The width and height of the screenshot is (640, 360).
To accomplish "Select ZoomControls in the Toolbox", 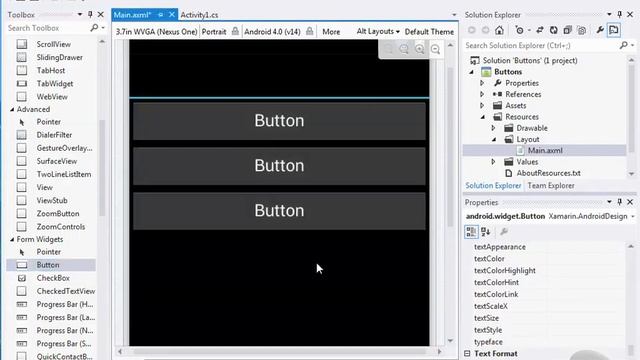I will point(61,227).
